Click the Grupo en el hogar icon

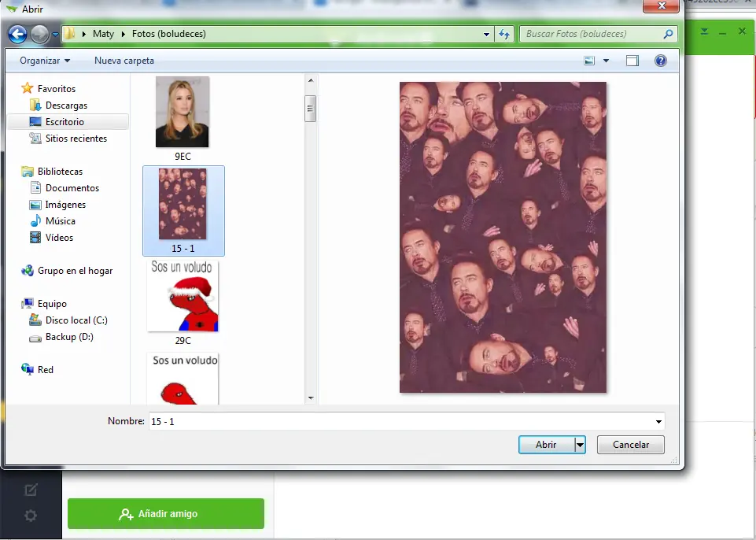click(28, 270)
